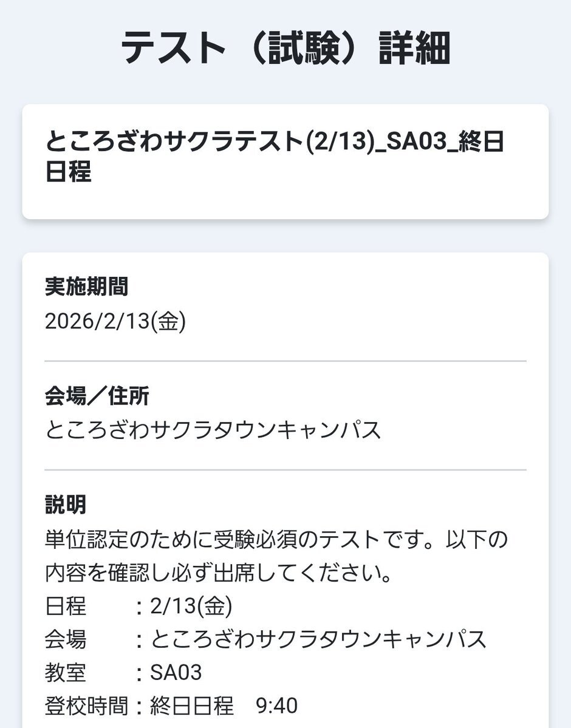Click the 教室 label
The height and width of the screenshot is (728, 571).
[66, 673]
